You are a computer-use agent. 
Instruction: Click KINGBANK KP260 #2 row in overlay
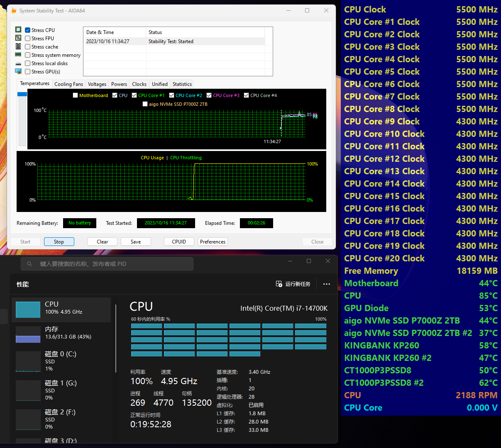[x=421, y=358]
